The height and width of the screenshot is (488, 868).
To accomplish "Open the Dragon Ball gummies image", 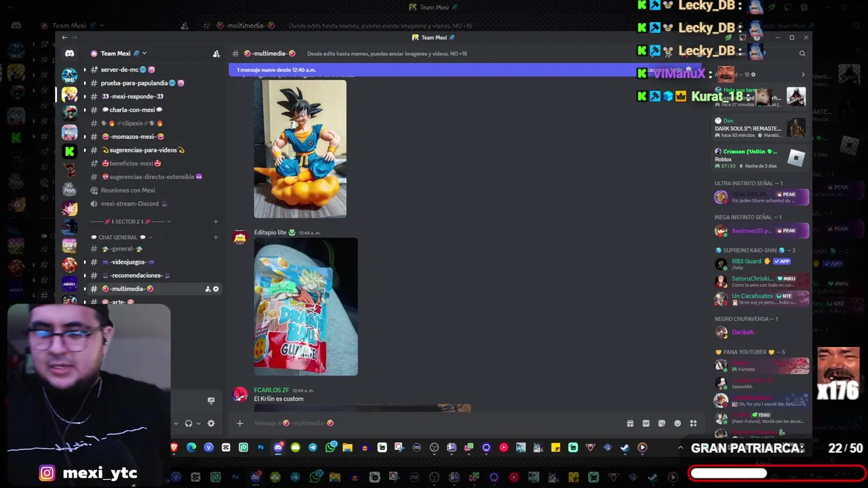I will pyautogui.click(x=306, y=306).
